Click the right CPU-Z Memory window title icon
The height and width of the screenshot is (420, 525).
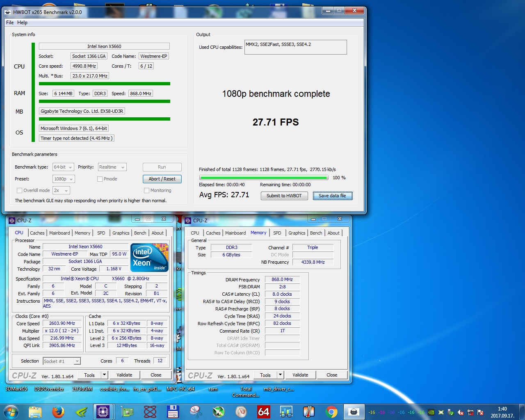(x=188, y=220)
